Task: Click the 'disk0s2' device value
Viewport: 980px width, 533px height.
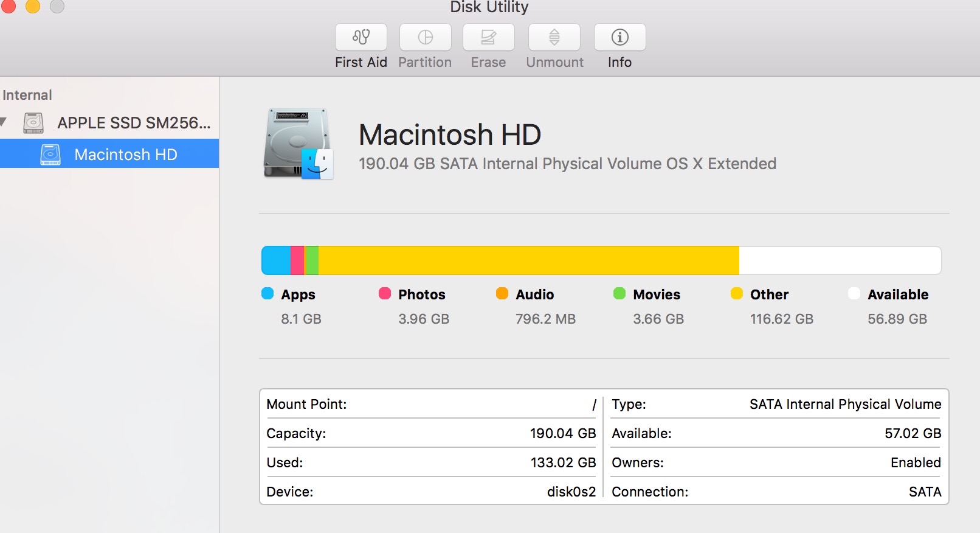Action: [x=571, y=492]
